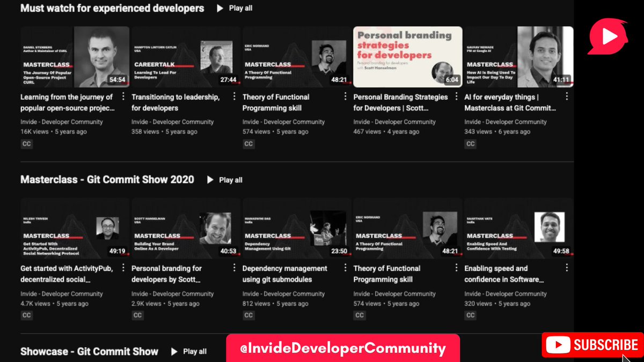Open thumbnail of cURL open-source journey masterclass
The width and height of the screenshot is (644, 362).
pyautogui.click(x=75, y=57)
